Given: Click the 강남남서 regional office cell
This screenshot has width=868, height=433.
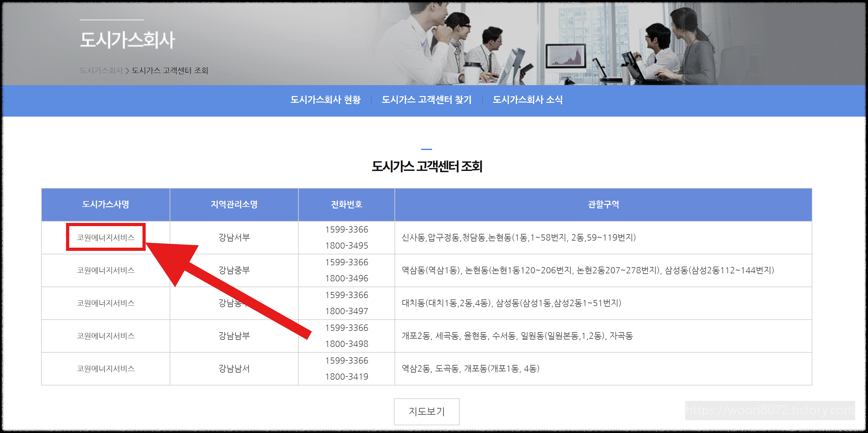Looking at the screenshot, I should pyautogui.click(x=234, y=368).
